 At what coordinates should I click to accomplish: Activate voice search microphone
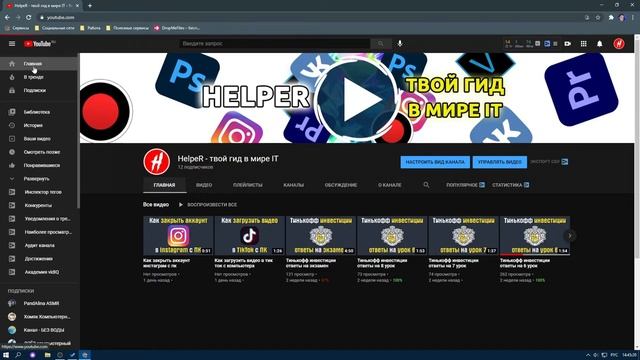coord(400,44)
